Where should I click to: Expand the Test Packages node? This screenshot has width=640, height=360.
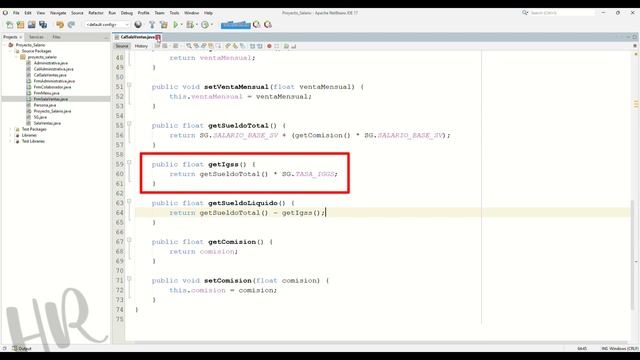tap(11, 129)
